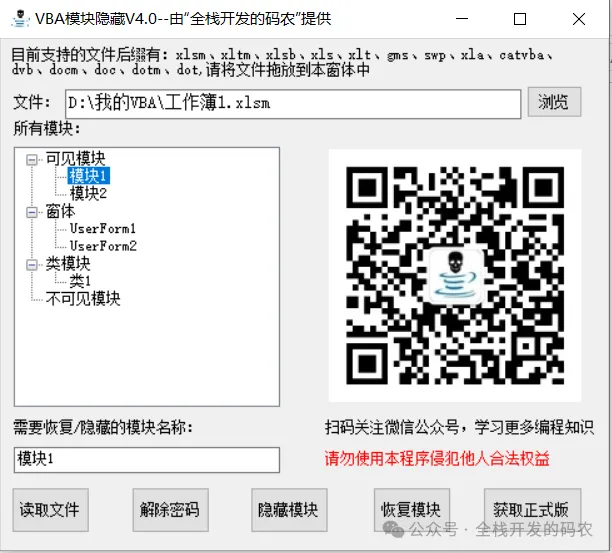Image resolution: width=612 pixels, height=553 pixels.
Task: Click the QR code image
Action: click(x=455, y=275)
